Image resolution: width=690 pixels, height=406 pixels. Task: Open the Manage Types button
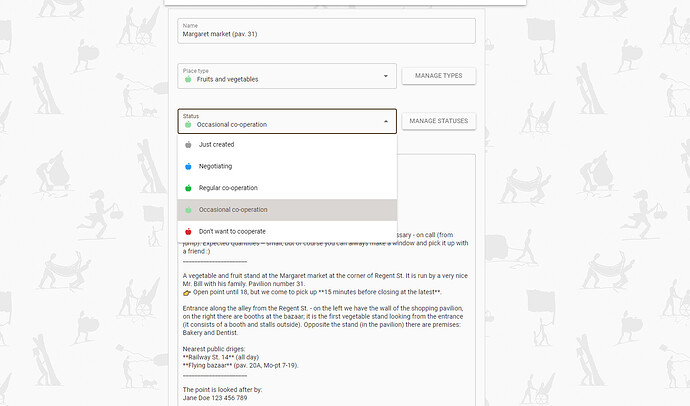click(439, 76)
